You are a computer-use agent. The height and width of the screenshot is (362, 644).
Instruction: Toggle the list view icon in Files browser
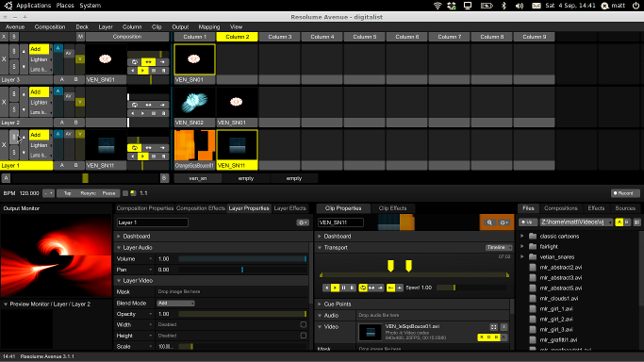(x=637, y=222)
